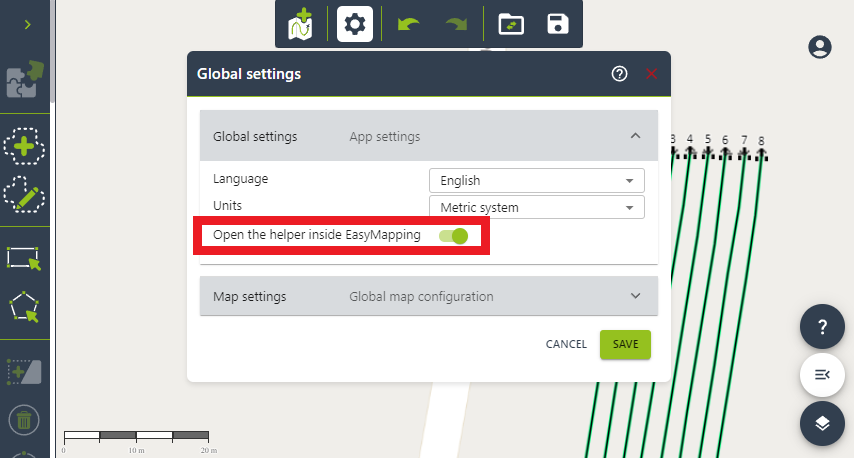This screenshot has height=458, width=854.
Task: Toggle Open the helper inside EasyMapping
Action: 453,236
